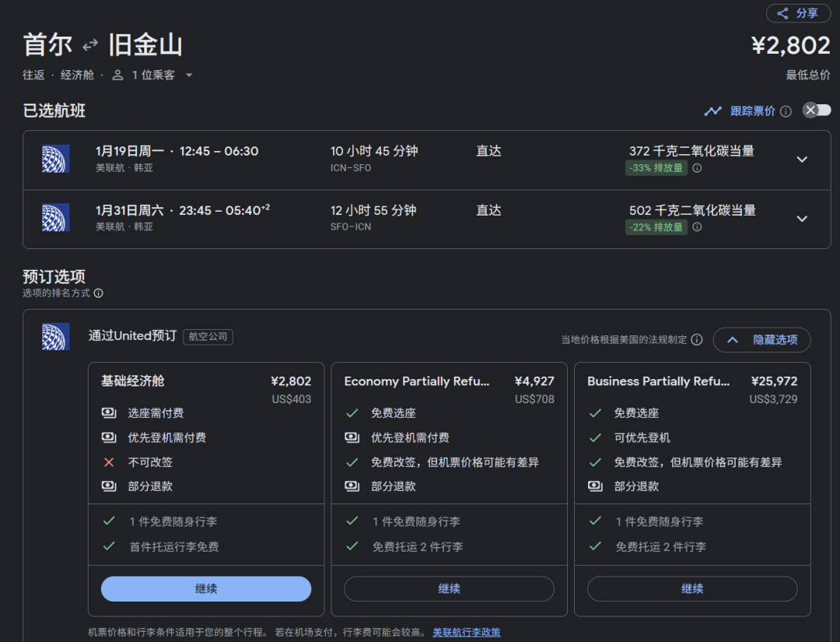Screen dimensions: 840x642
Task: Select the 往返 trip type option
Action: tap(33, 75)
